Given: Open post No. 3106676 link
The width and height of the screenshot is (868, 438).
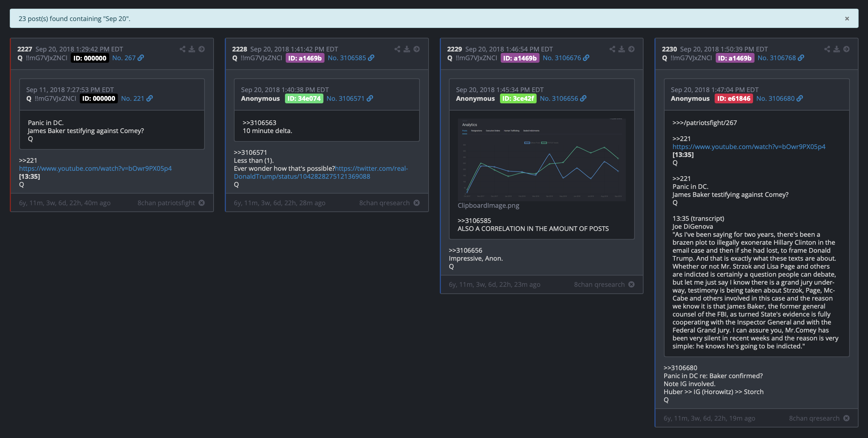Looking at the screenshot, I should (x=566, y=58).
